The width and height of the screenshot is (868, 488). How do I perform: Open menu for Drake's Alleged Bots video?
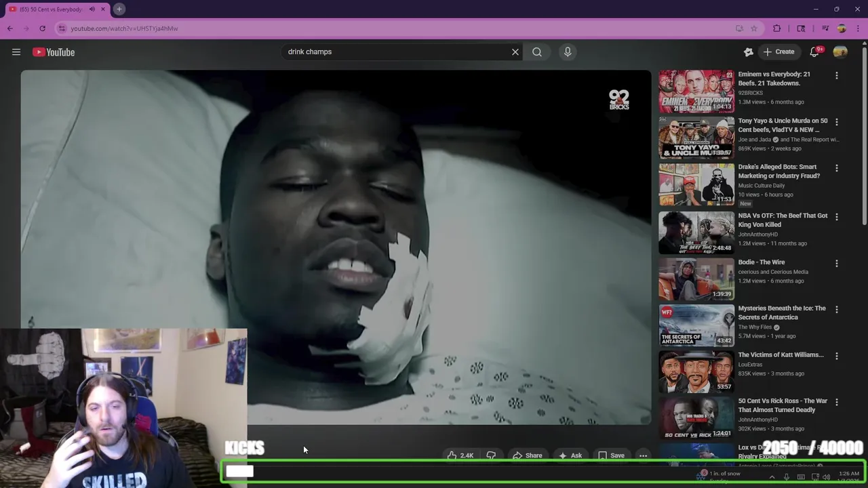click(837, 168)
